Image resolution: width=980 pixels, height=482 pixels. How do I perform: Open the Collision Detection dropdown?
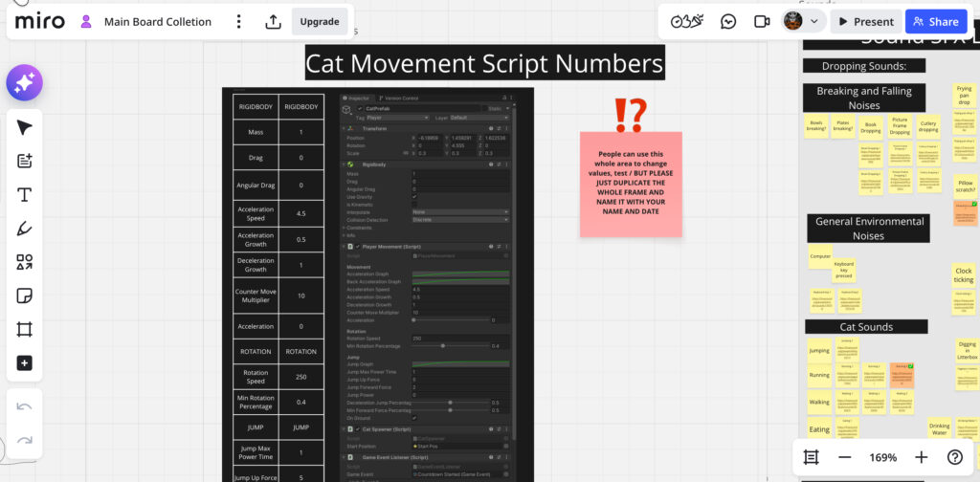pyautogui.click(x=460, y=220)
